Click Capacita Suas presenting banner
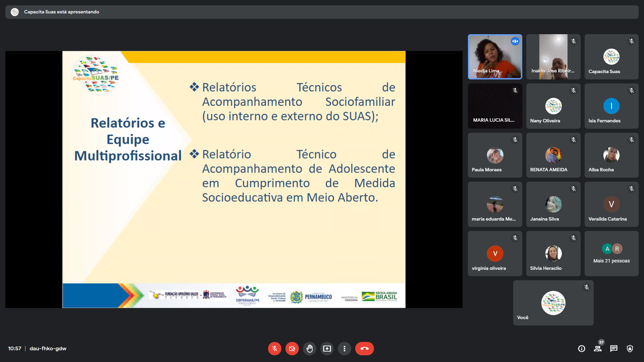This screenshot has height=362, width=644. point(61,12)
